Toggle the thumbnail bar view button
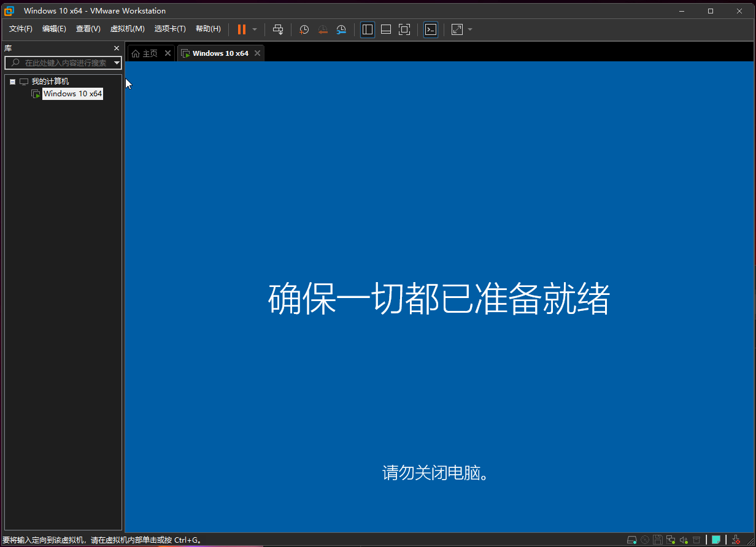This screenshot has height=547, width=756. (x=386, y=29)
